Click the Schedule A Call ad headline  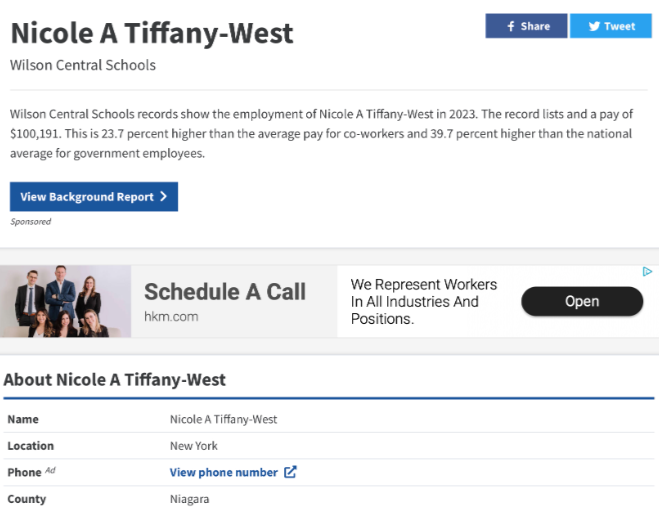click(x=225, y=292)
